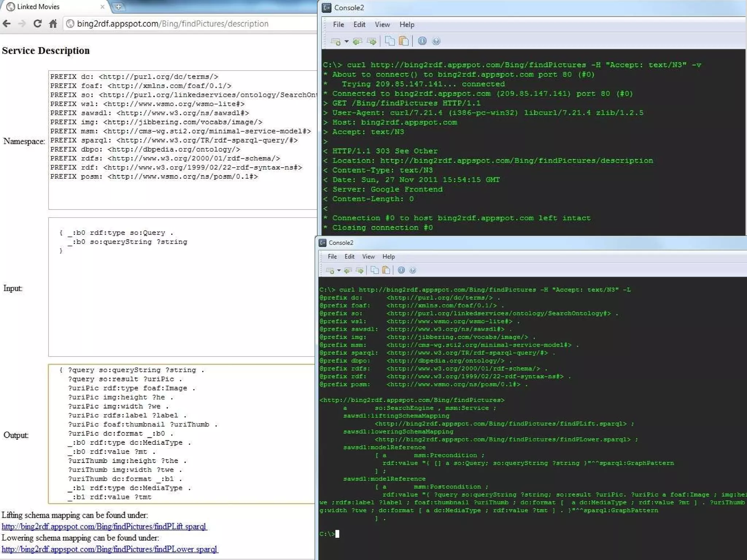The image size is (747, 560).
Task: Click About info icon in top Console2 toolbar
Action: pyautogui.click(x=422, y=41)
